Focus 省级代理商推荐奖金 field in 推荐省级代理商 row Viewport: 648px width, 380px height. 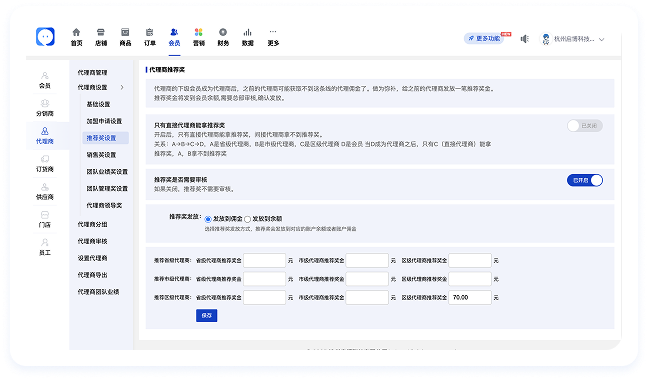pos(264,261)
